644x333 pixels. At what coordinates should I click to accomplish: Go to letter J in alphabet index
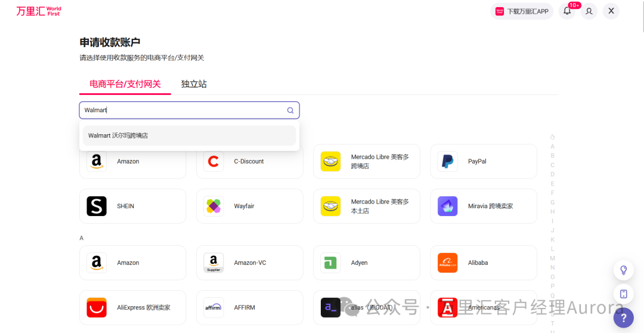tap(552, 230)
